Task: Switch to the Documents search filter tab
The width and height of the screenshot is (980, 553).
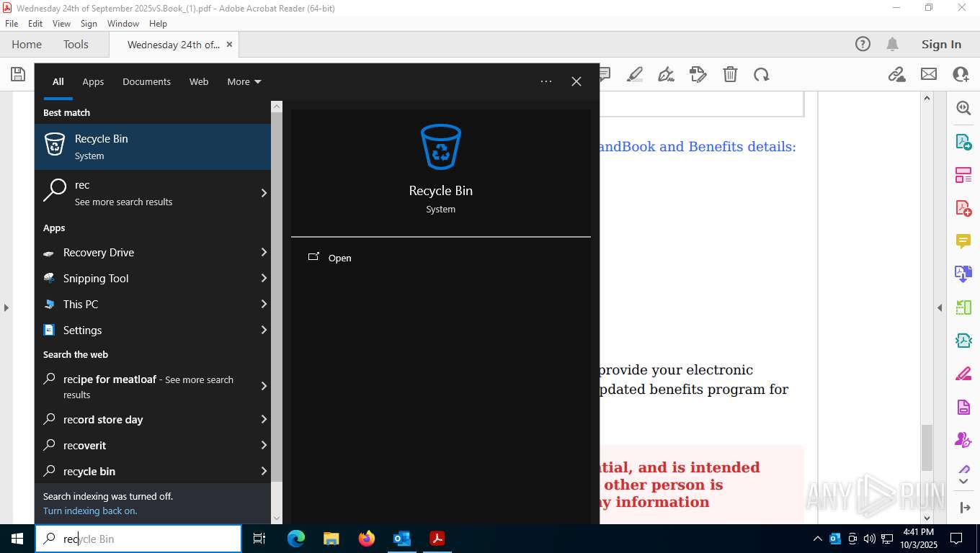Action: (146, 81)
